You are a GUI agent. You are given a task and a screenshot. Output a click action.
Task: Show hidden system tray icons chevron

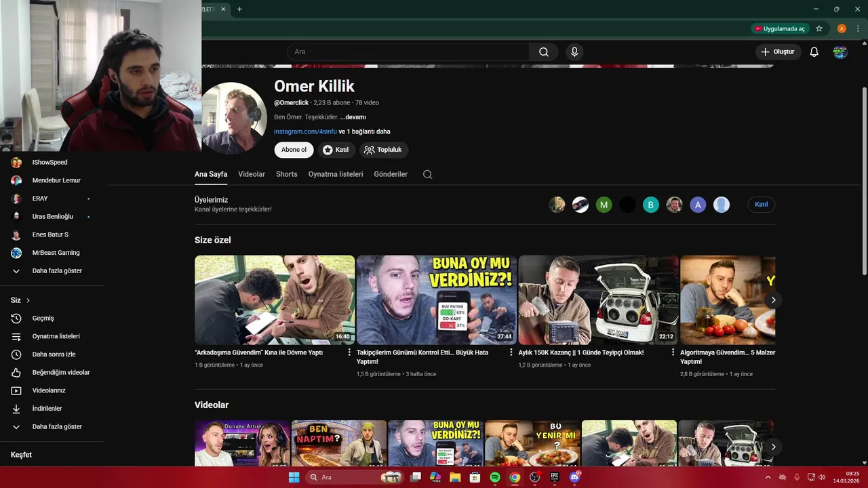pos(769,477)
